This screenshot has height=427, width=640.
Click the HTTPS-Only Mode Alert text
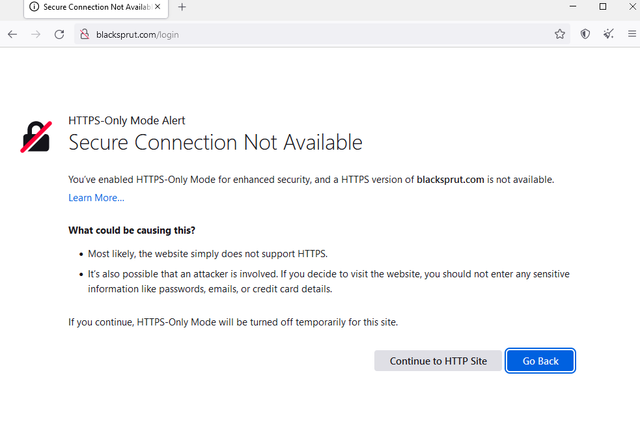click(x=127, y=121)
